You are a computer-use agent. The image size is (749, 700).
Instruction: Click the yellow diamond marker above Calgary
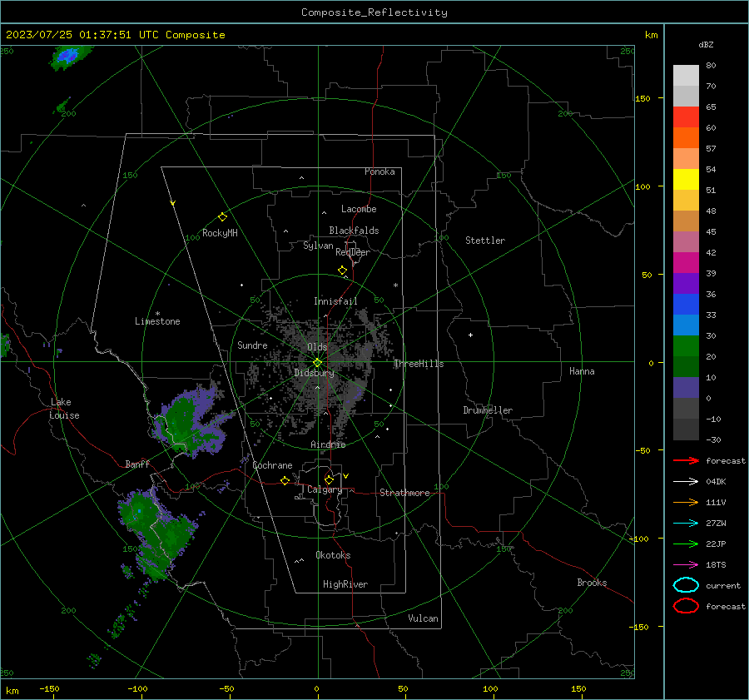tap(329, 479)
